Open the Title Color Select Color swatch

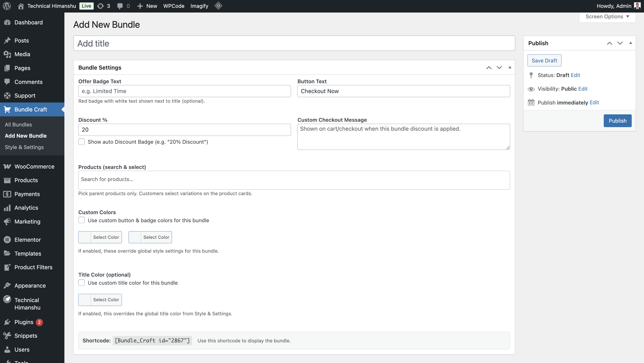click(x=100, y=300)
